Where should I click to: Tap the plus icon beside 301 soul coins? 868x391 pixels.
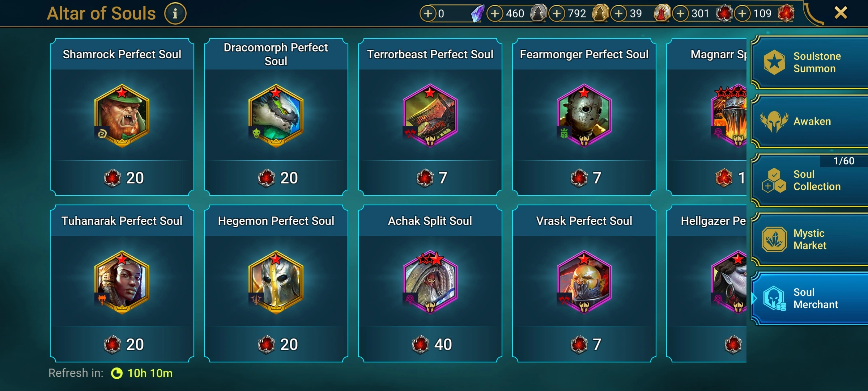click(681, 13)
